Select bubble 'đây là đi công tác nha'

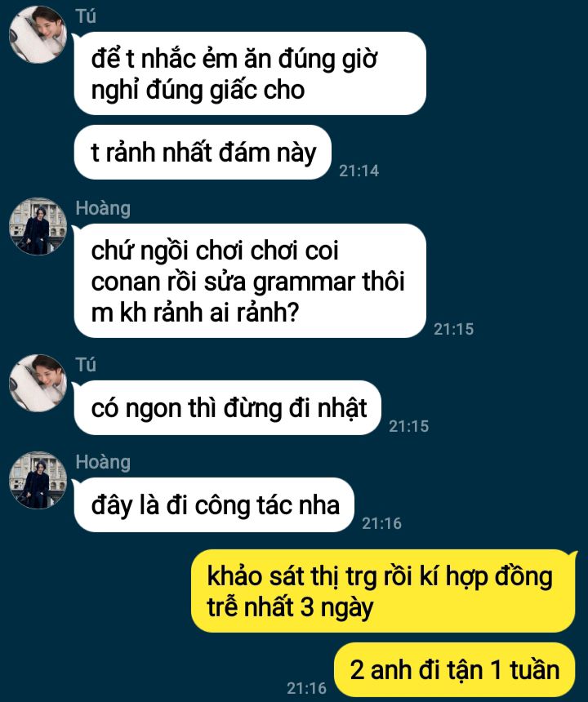[214, 505]
